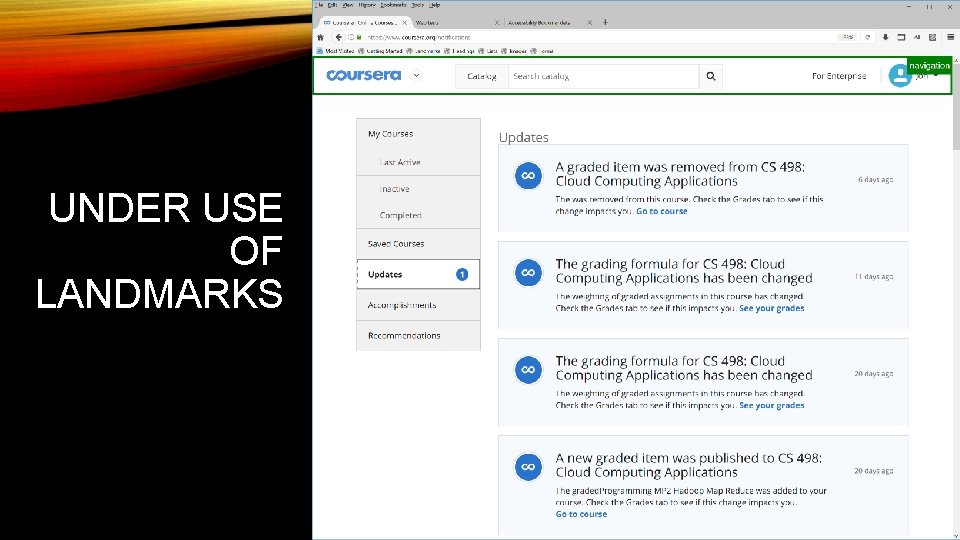The image size is (960, 540).
Task: Click the '11 days ago' timestamp
Action: (874, 277)
